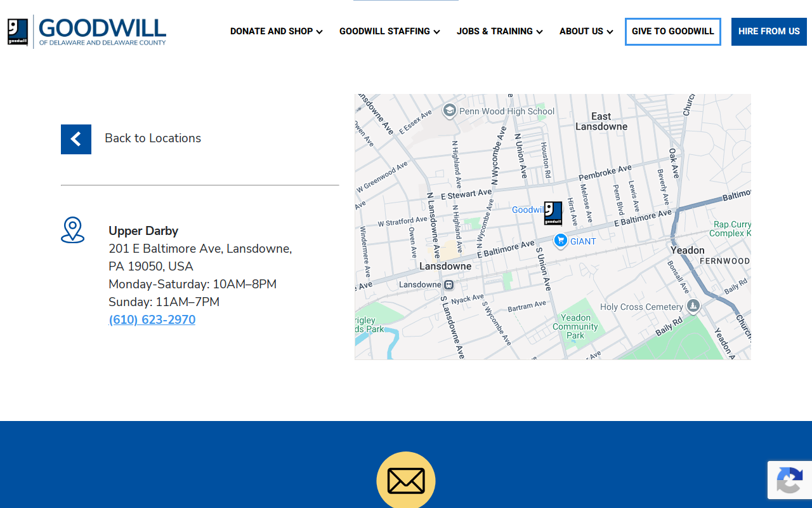Image resolution: width=812 pixels, height=508 pixels.
Task: Click the reCAPTCHA badge
Action: point(790,480)
